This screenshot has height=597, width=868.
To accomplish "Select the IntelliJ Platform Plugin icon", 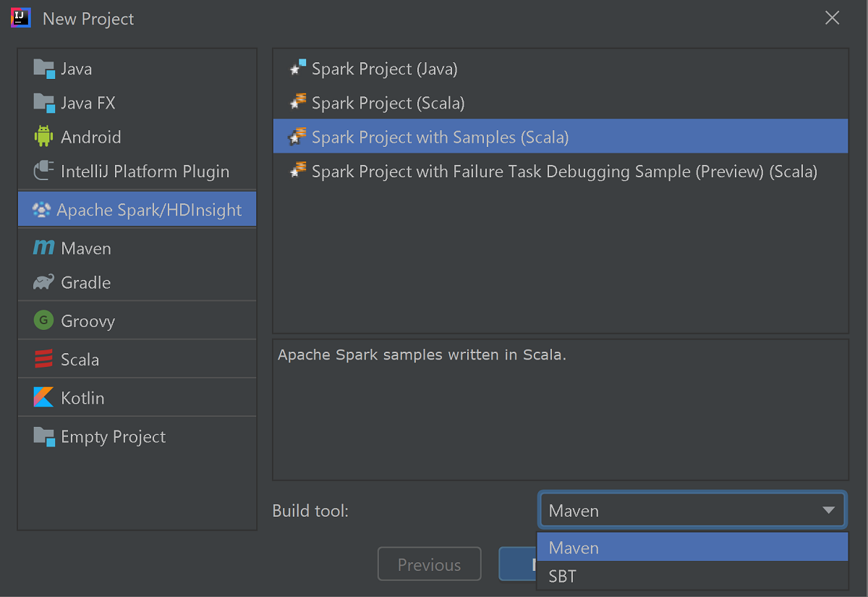I will [x=43, y=172].
